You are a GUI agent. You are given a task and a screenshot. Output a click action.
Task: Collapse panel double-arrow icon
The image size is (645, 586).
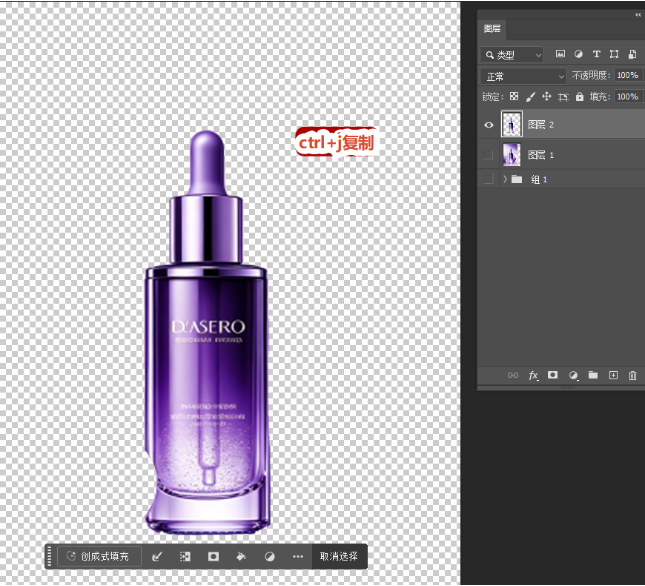[638, 15]
